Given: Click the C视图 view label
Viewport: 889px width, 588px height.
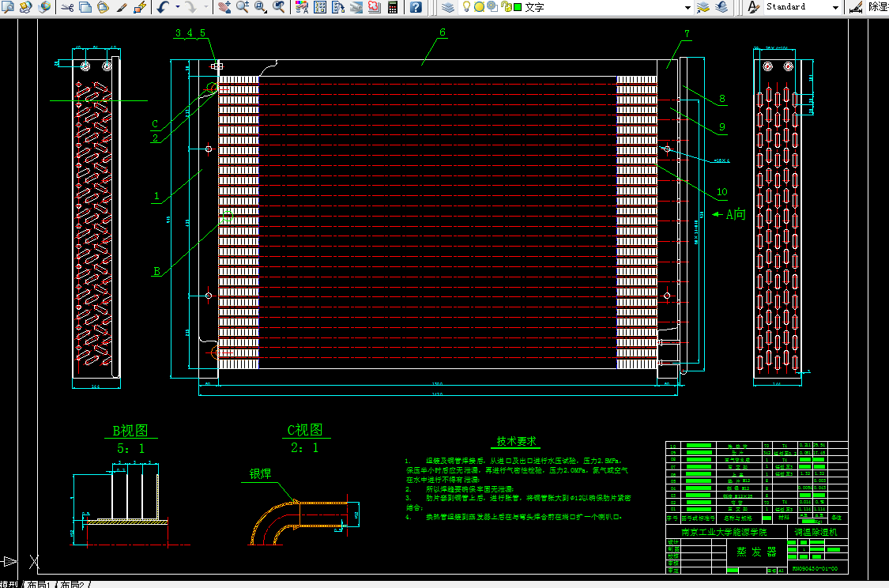Looking at the screenshot, I should tap(305, 430).
